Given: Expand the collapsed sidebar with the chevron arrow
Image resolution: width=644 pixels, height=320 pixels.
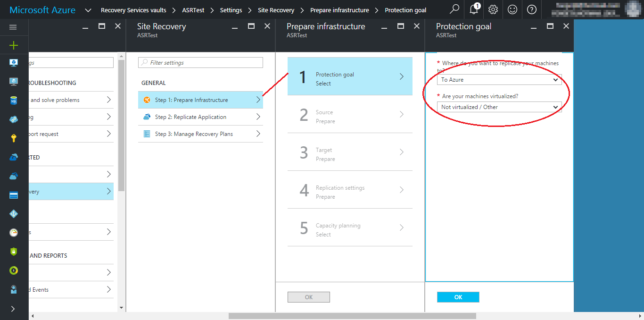Looking at the screenshot, I should [13, 309].
